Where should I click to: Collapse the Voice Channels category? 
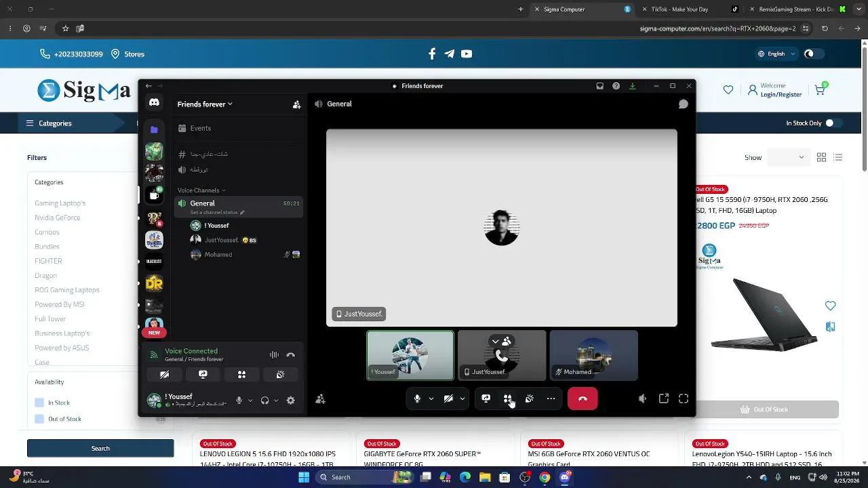click(201, 190)
